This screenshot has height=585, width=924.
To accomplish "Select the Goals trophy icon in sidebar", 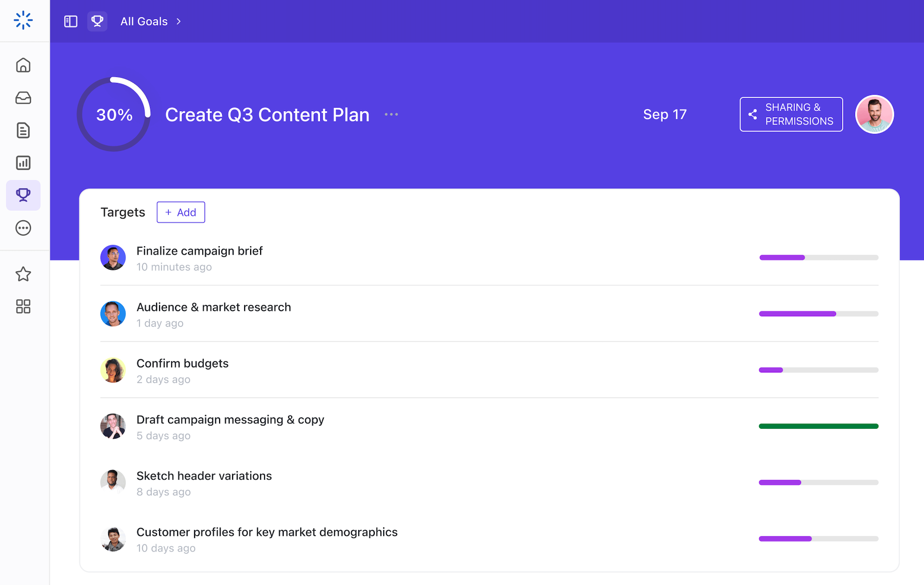I will click(x=23, y=195).
